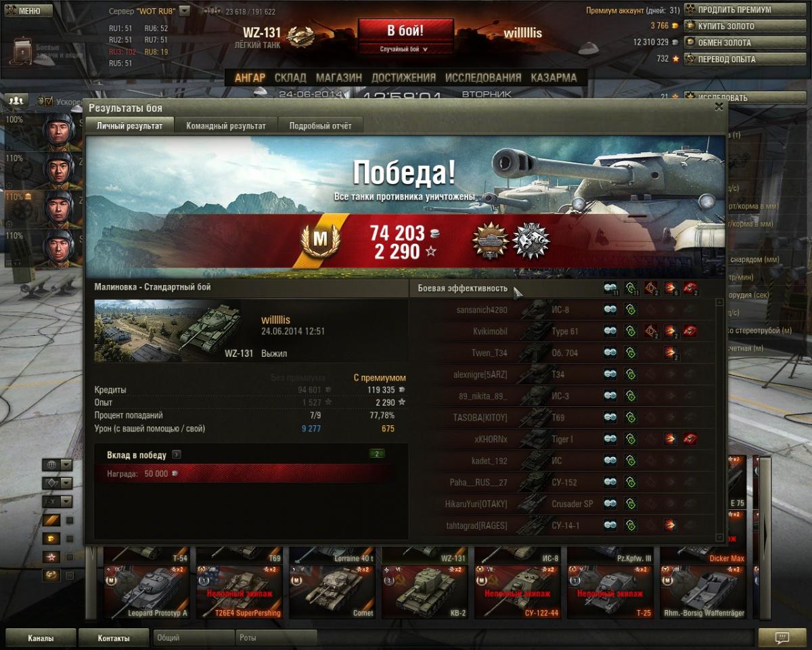Screen dimensions: 812x650
Task: Toggle the elite star filter checkbox
Action: click(70, 557)
